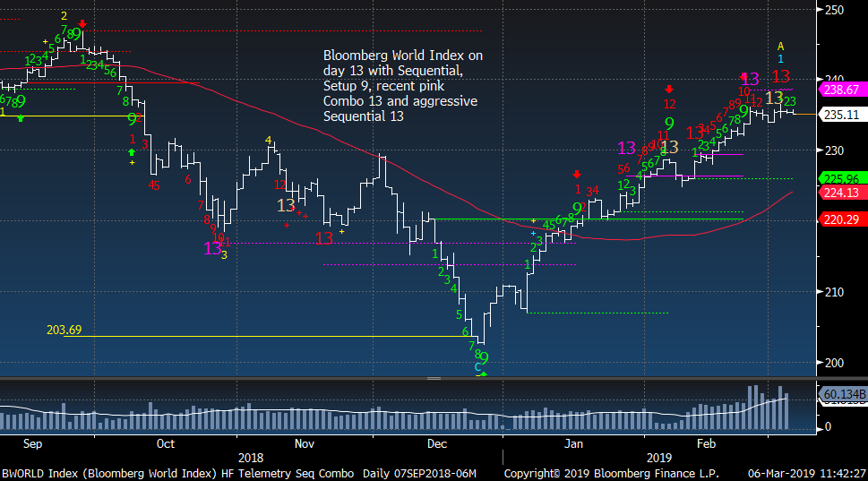Click the Bloomberg World Index annotation text

pyautogui.click(x=402, y=86)
